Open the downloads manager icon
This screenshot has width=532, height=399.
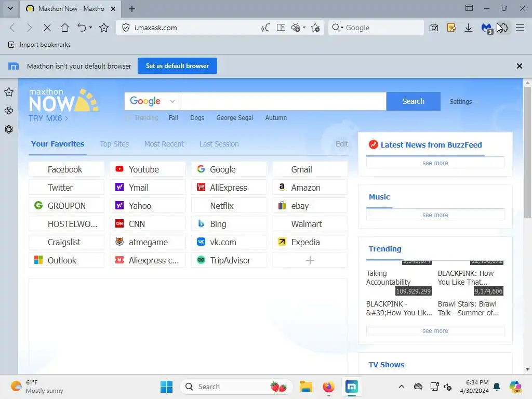tap(469, 28)
